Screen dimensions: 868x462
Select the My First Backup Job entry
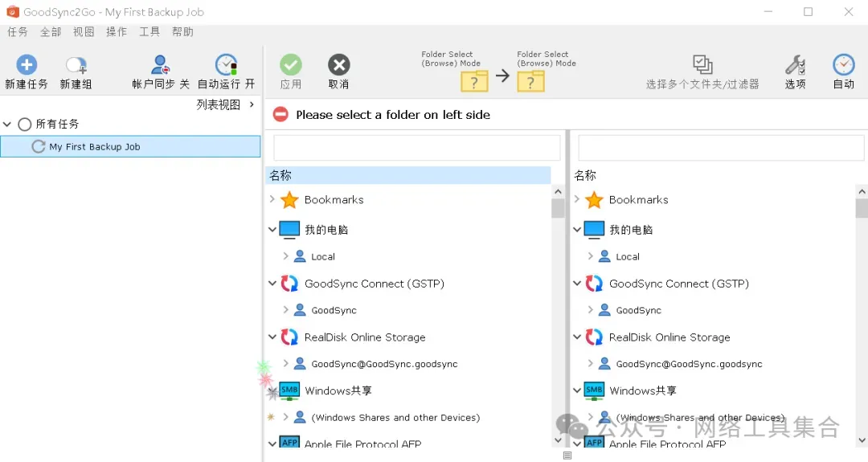131,146
